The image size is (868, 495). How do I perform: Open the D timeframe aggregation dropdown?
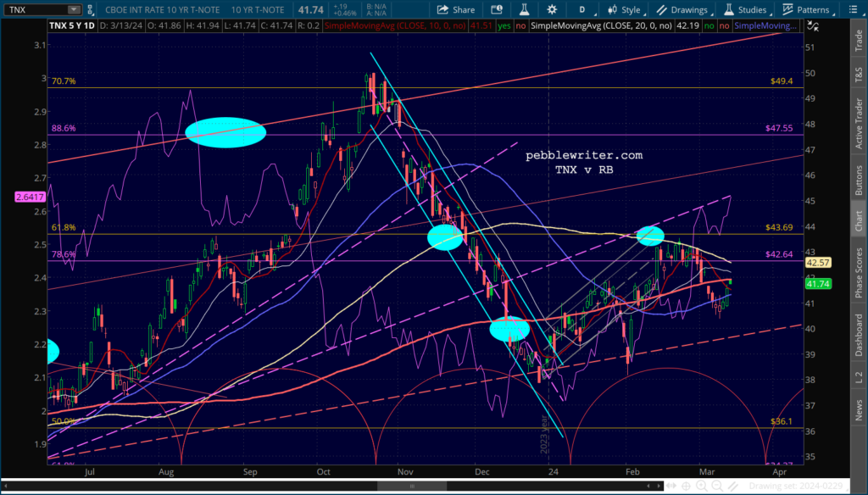tap(585, 9)
